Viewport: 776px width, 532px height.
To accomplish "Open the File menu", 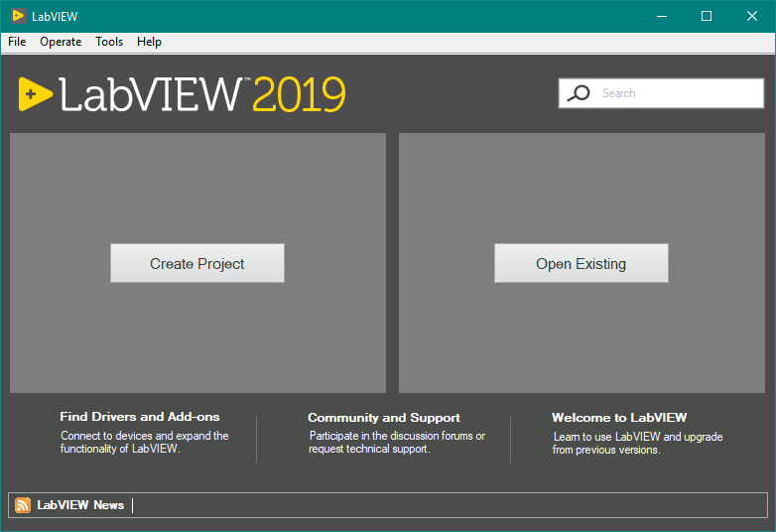I will 17,42.
